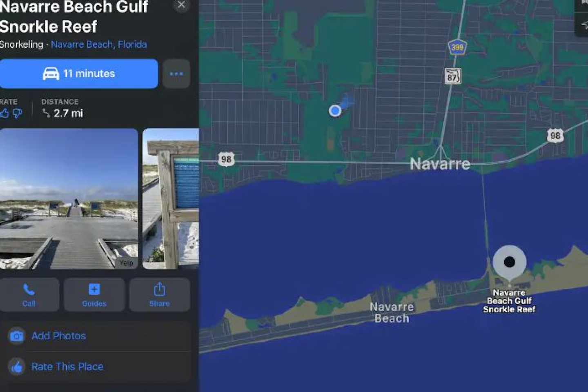
Task: Rate place with thumbs up icon
Action: [4, 113]
